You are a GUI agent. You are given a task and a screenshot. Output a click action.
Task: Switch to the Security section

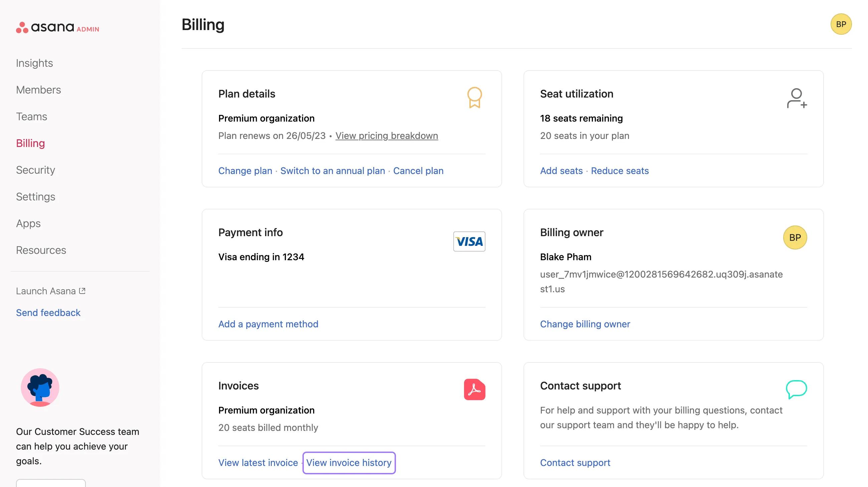click(x=35, y=170)
